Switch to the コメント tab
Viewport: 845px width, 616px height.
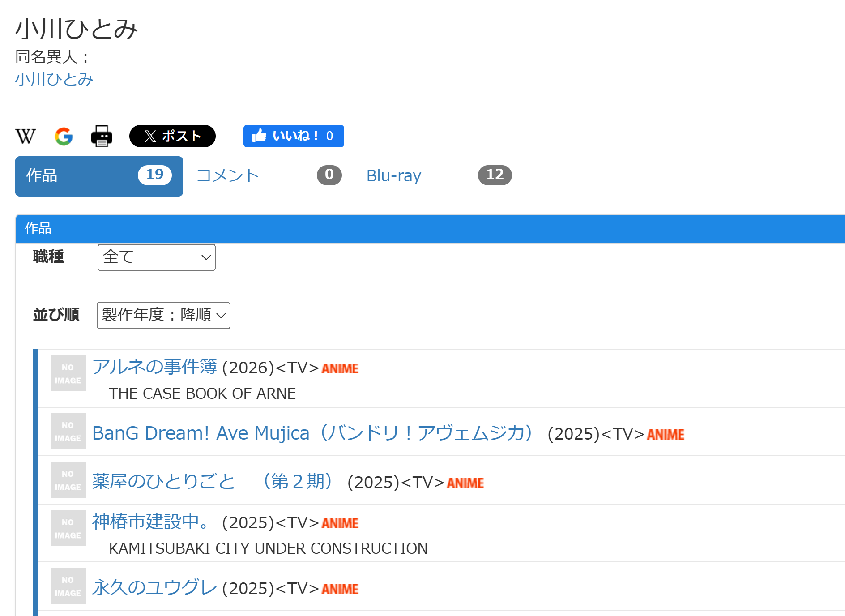click(x=269, y=176)
